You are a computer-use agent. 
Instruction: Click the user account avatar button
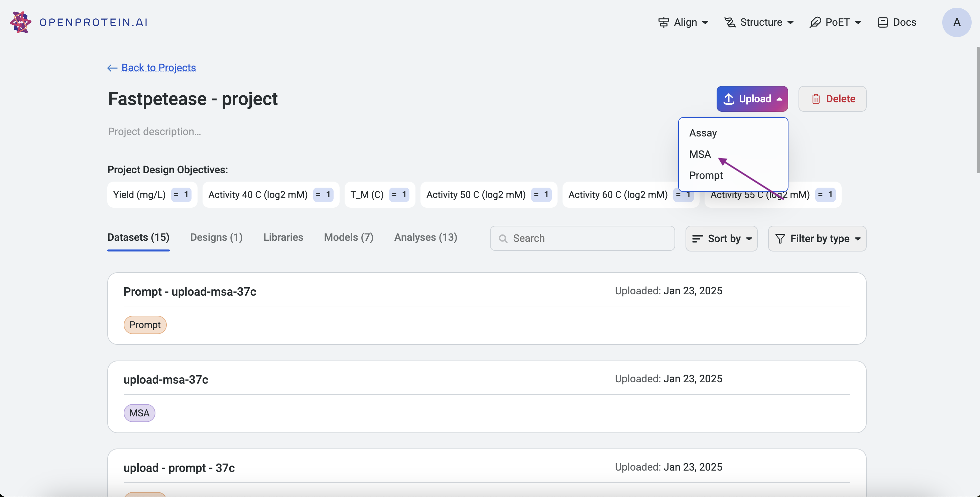pyautogui.click(x=957, y=22)
